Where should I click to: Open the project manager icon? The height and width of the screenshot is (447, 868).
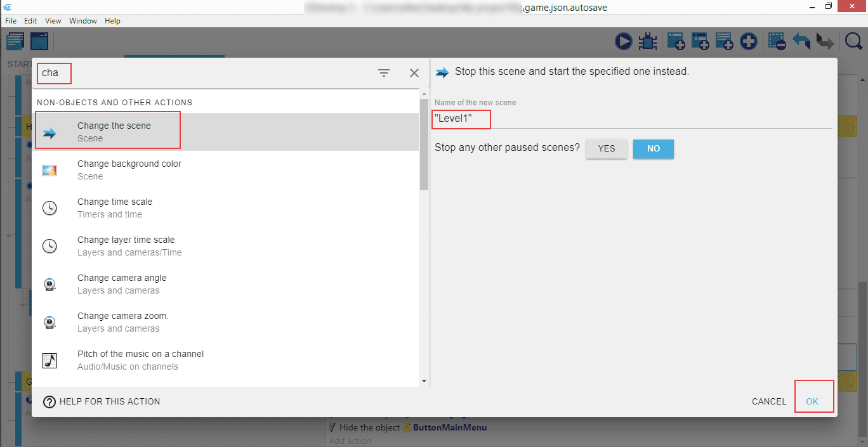[15, 42]
